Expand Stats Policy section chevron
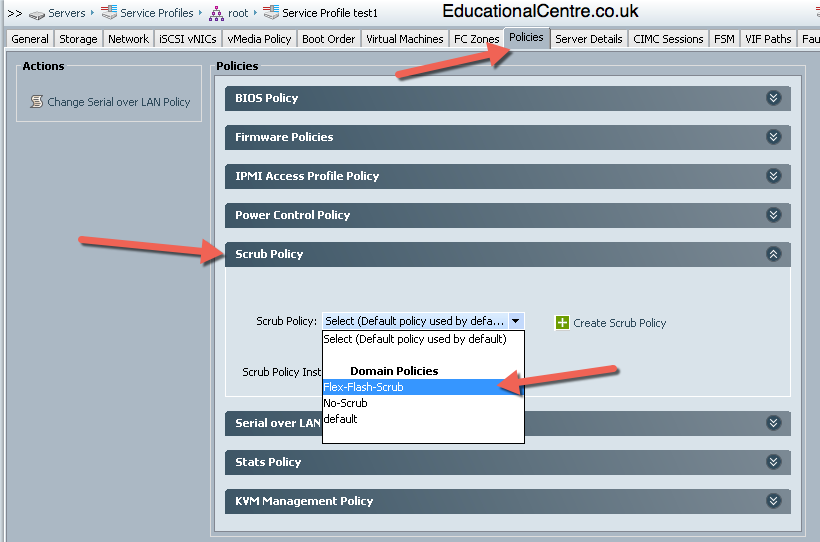 tap(773, 462)
